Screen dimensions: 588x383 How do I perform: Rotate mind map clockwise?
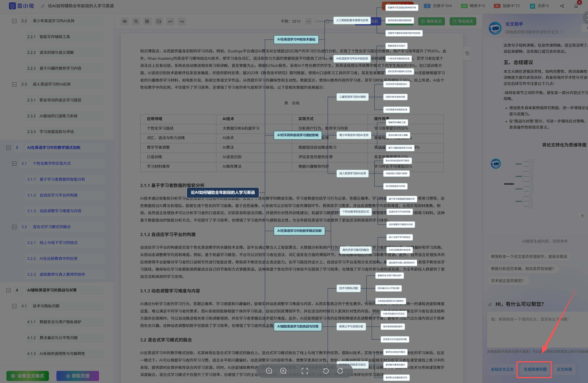click(340, 371)
